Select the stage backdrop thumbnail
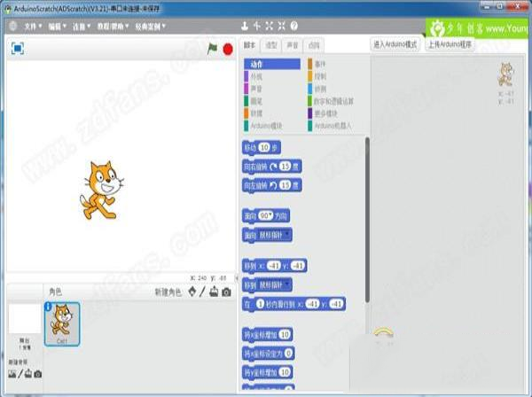The width and height of the screenshot is (532, 397). click(x=24, y=320)
